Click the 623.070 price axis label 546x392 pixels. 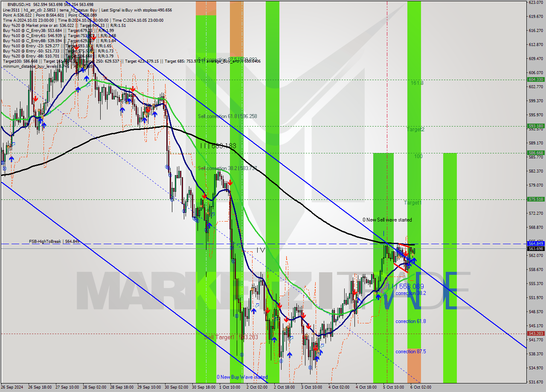pos(536,3)
